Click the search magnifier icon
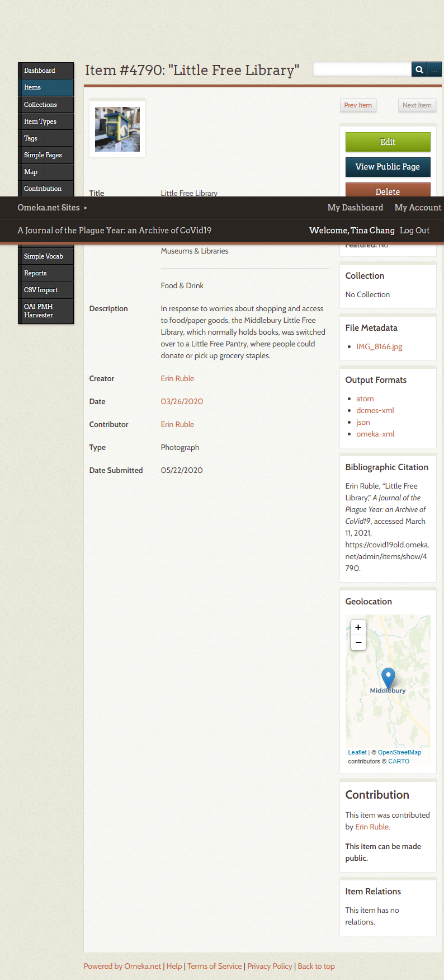Screen dimensions: 444x980 pyautogui.click(x=419, y=70)
